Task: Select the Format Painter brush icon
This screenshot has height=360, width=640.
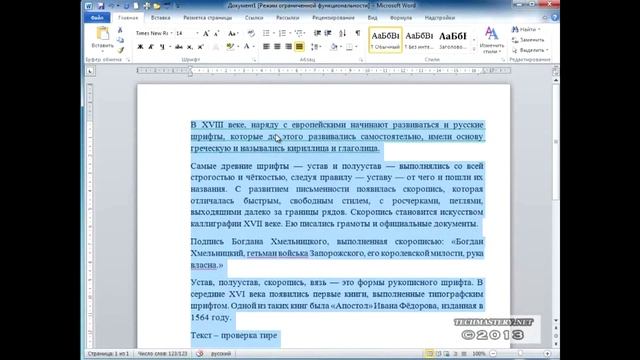Action: click(x=120, y=50)
